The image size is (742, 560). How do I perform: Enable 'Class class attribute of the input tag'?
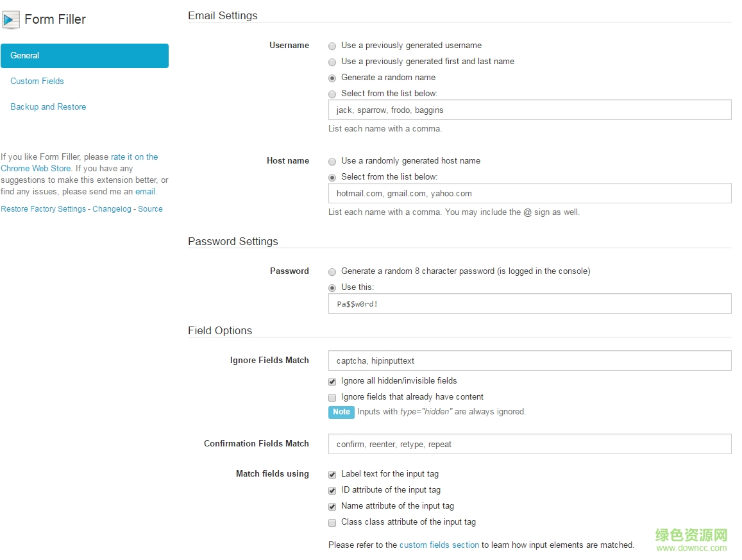click(x=332, y=523)
